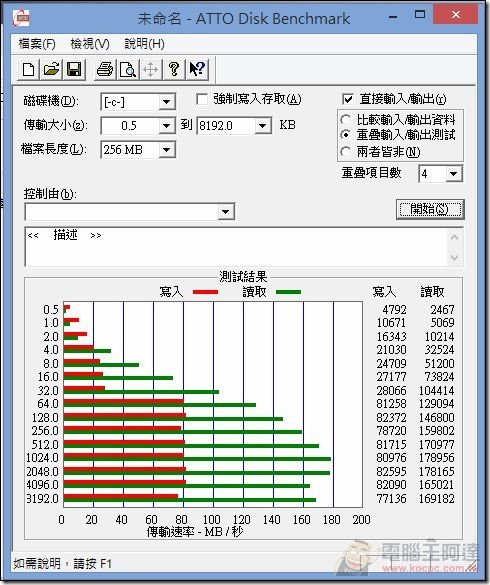490x585 pixels.
Task: Click the Open folder toolbar icon
Action: [52, 69]
